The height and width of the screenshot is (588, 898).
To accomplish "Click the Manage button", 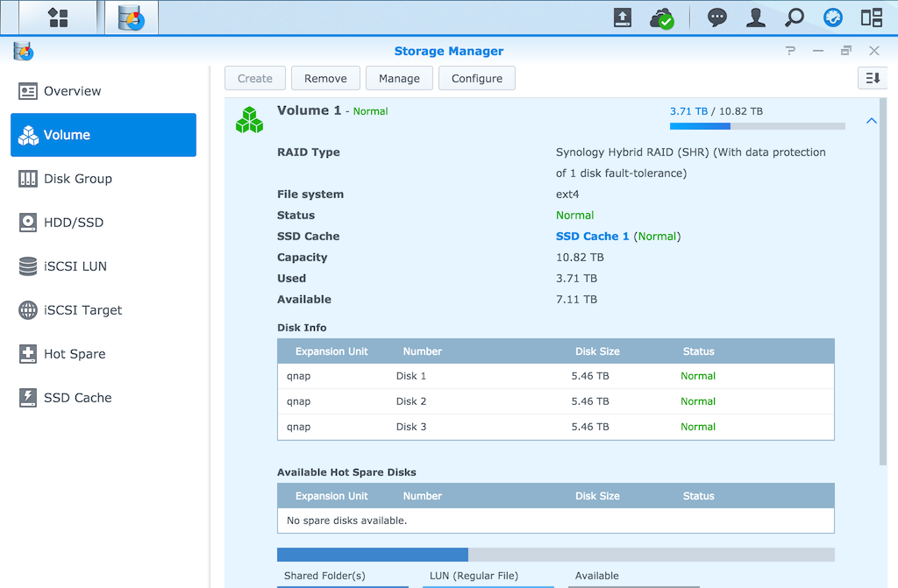I will 399,79.
